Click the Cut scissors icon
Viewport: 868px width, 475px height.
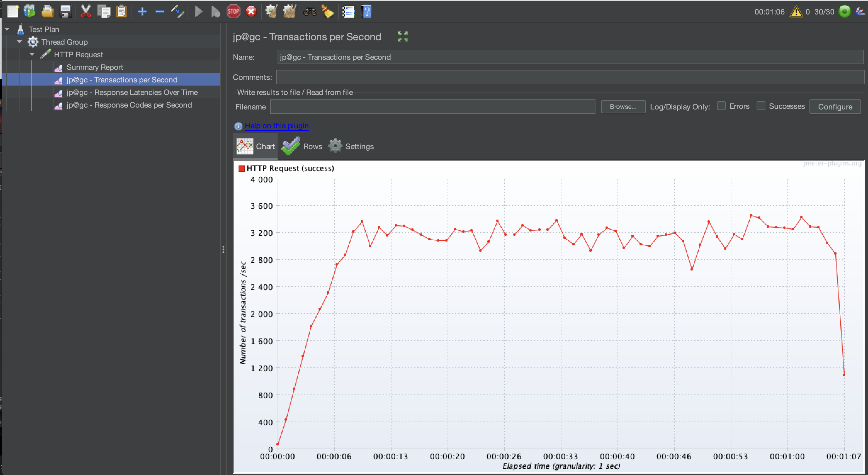coord(86,12)
